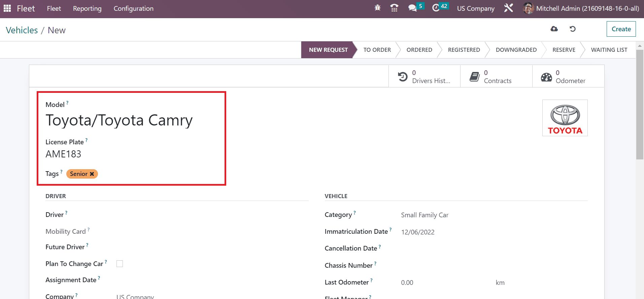The height and width of the screenshot is (299, 644).
Task: Open the Fleet top menu item
Action: [x=54, y=8]
